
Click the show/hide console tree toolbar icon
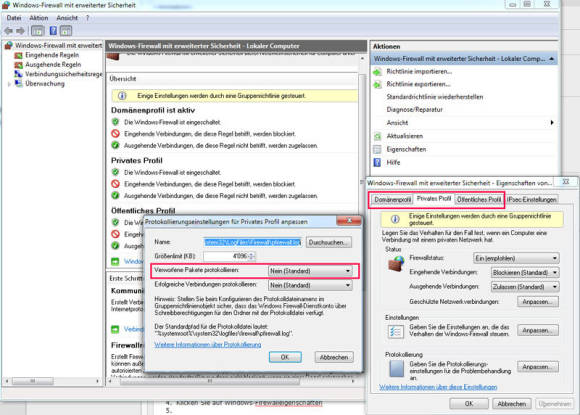click(37, 31)
